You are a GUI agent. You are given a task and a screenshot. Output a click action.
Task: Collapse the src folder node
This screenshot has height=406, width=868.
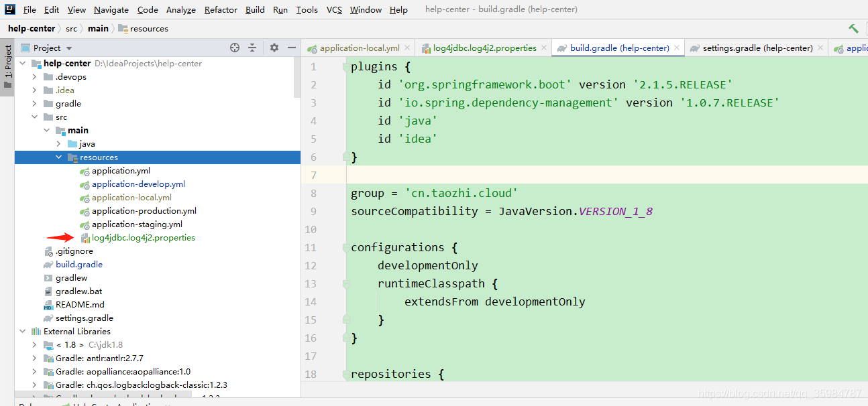(x=36, y=117)
